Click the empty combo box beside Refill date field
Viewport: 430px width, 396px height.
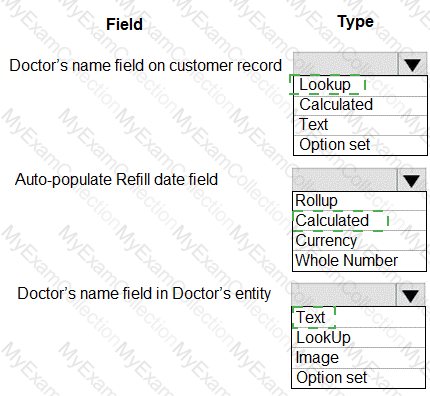345,180
